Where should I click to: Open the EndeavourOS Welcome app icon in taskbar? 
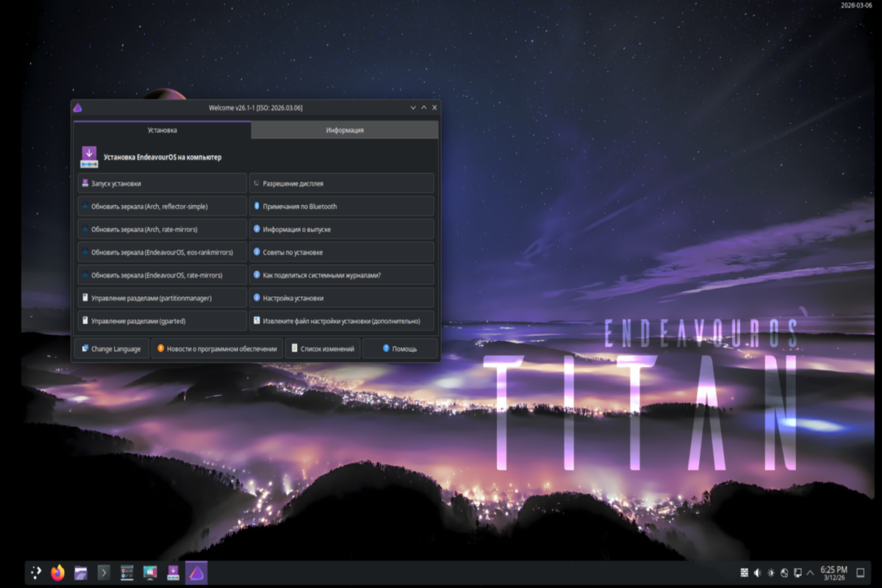coord(196,572)
